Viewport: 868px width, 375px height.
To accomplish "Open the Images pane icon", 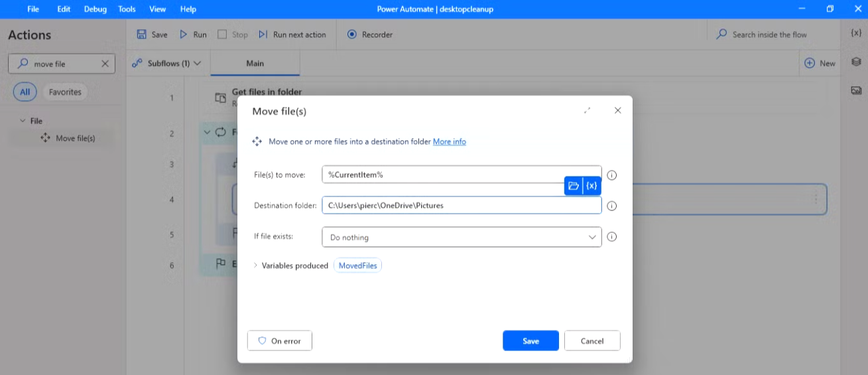I will tap(856, 90).
